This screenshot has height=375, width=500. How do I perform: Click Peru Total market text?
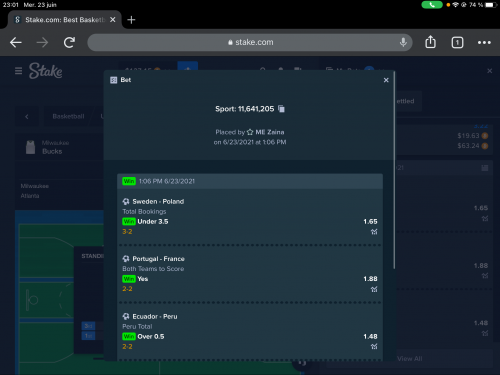[137, 327]
